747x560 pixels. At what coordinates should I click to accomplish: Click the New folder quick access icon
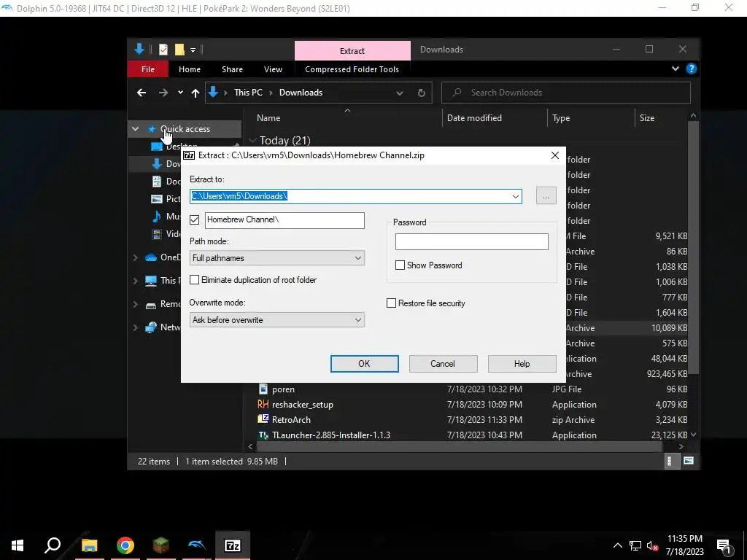pyautogui.click(x=179, y=50)
